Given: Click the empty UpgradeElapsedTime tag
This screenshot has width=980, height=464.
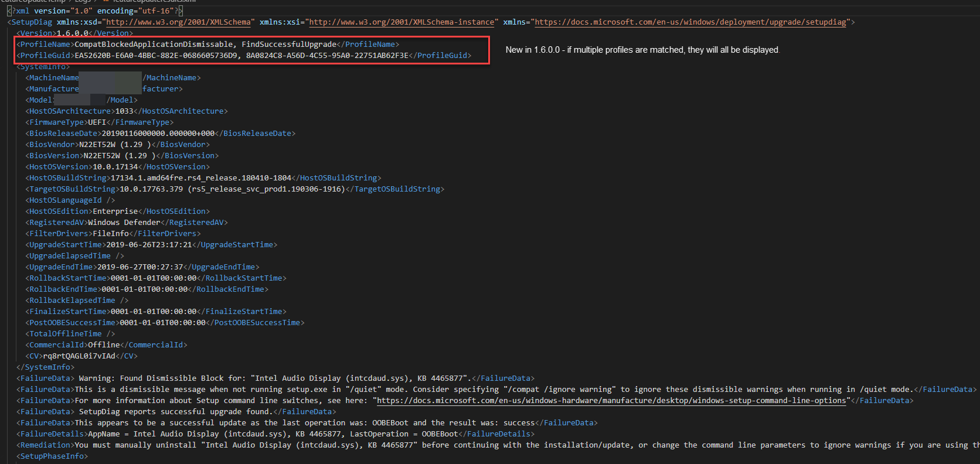Looking at the screenshot, I should [74, 255].
